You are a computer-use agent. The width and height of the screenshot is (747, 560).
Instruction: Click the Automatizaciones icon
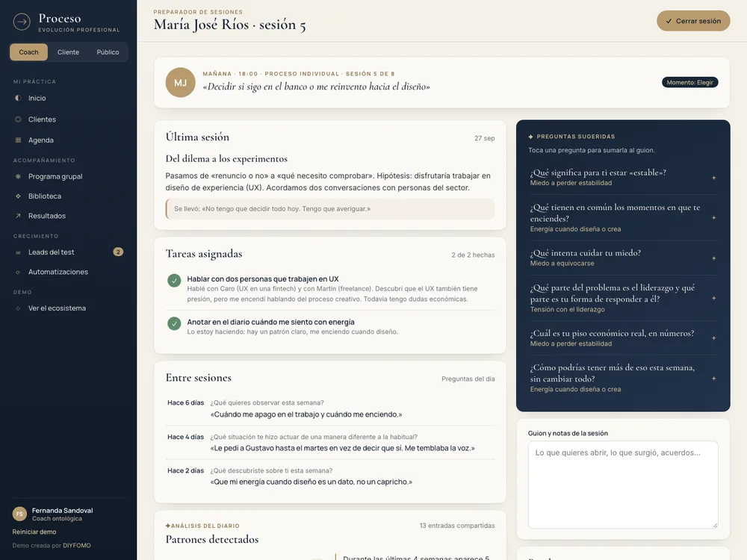pyautogui.click(x=18, y=273)
